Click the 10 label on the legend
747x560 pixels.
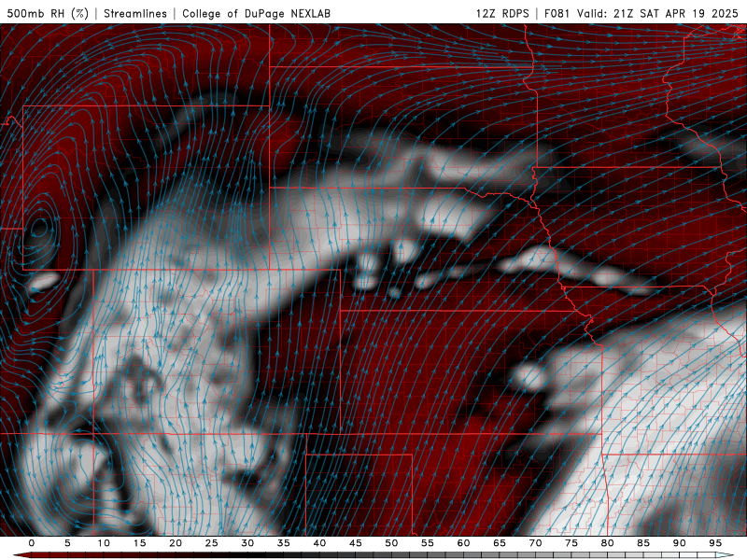(104, 543)
